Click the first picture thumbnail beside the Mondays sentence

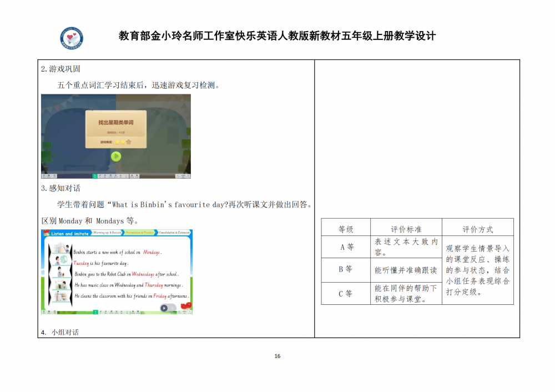click(x=61, y=248)
